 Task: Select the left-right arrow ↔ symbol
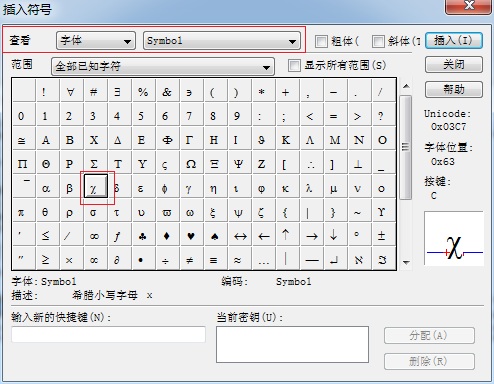[x=240, y=236]
